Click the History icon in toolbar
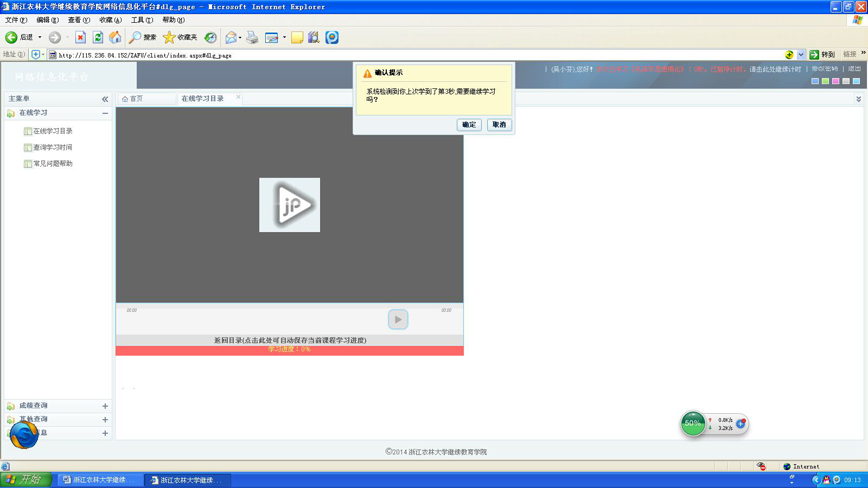Image resolution: width=868 pixels, height=488 pixels. (x=210, y=37)
